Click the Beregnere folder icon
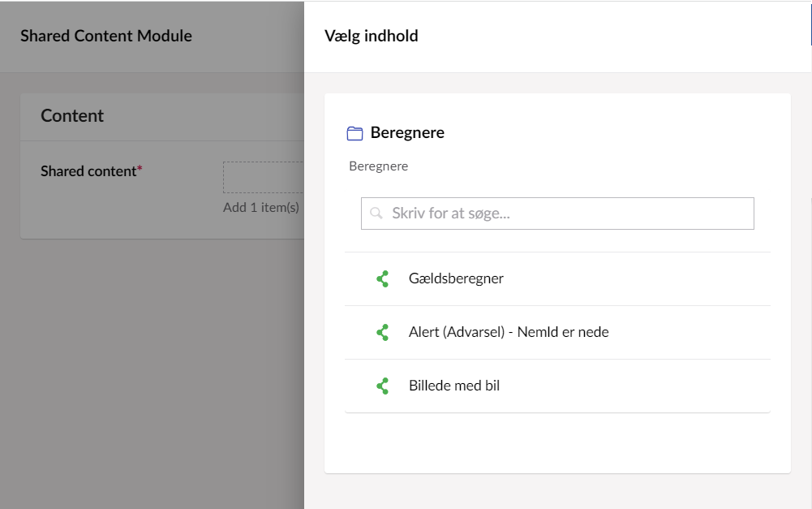The image size is (812, 509). [x=354, y=133]
